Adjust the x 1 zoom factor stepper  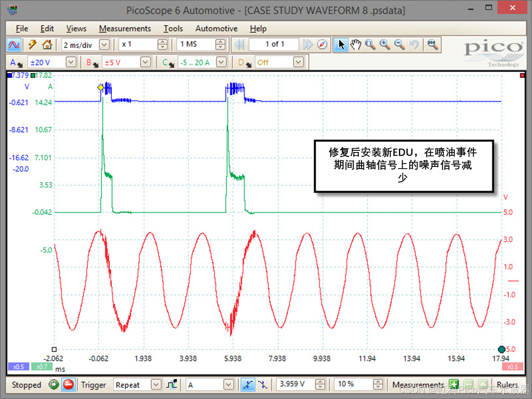point(163,44)
